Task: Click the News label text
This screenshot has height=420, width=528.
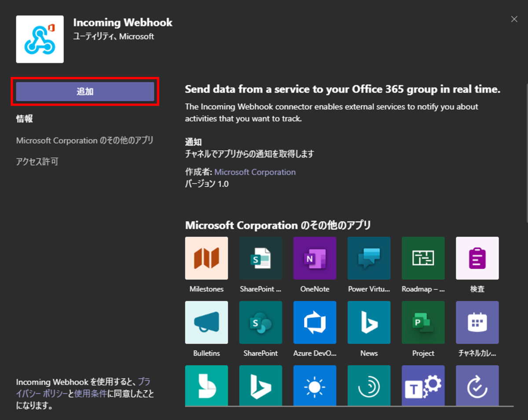Action: click(x=369, y=354)
